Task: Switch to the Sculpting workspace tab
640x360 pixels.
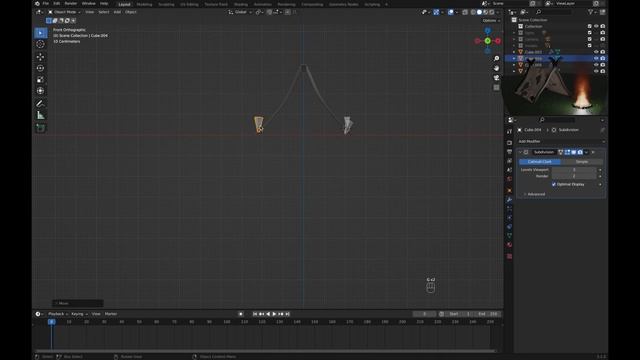Action: point(166,4)
